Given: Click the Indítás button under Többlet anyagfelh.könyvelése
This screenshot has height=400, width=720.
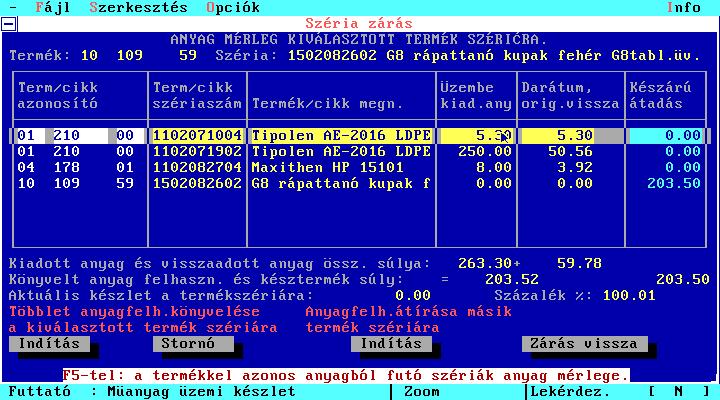Looking at the screenshot, I should coord(49,344).
